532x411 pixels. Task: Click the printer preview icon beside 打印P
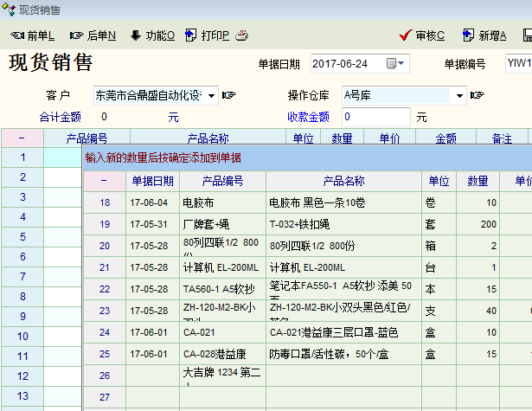(242, 35)
